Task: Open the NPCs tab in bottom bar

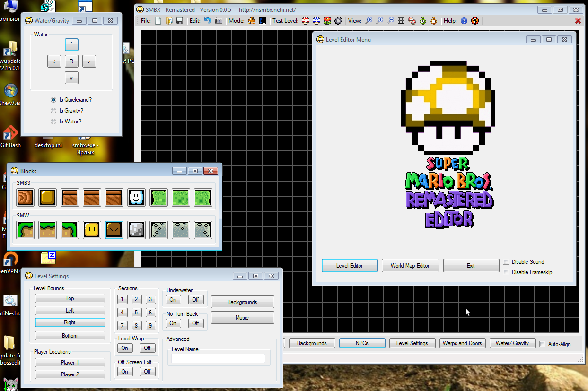Action: tap(362, 343)
